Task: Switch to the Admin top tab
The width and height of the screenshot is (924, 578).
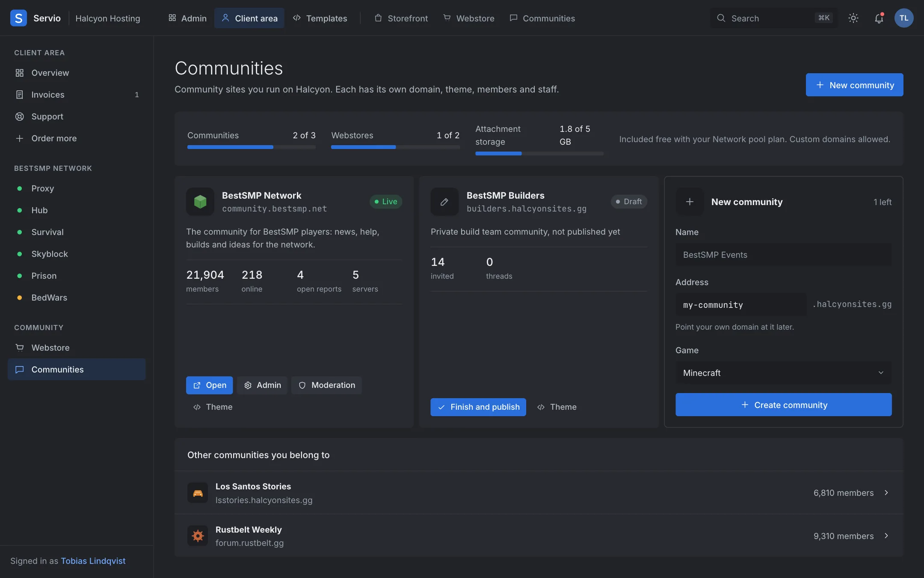Action: tap(187, 18)
